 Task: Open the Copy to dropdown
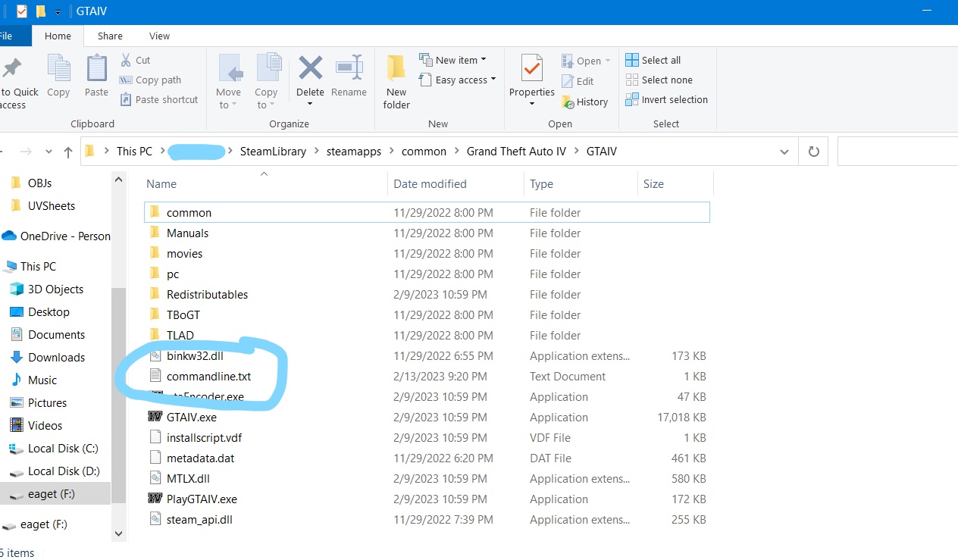(266, 82)
